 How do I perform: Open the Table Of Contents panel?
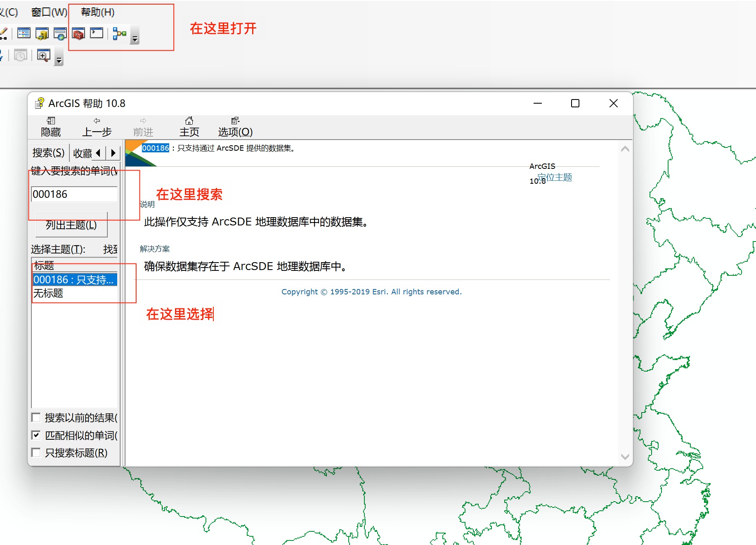24,33
